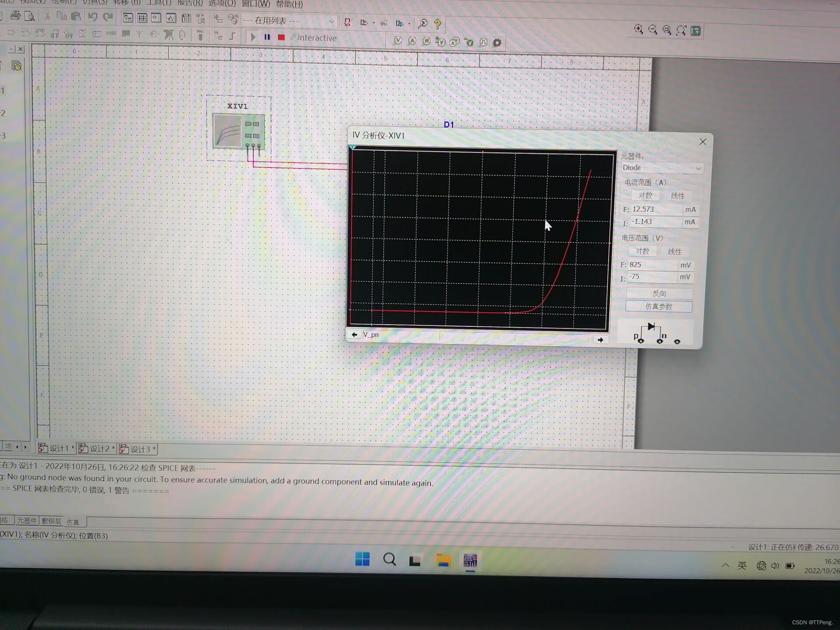Switch to the 设计1 design tab
Screen dimensions: 840x630
(56, 448)
